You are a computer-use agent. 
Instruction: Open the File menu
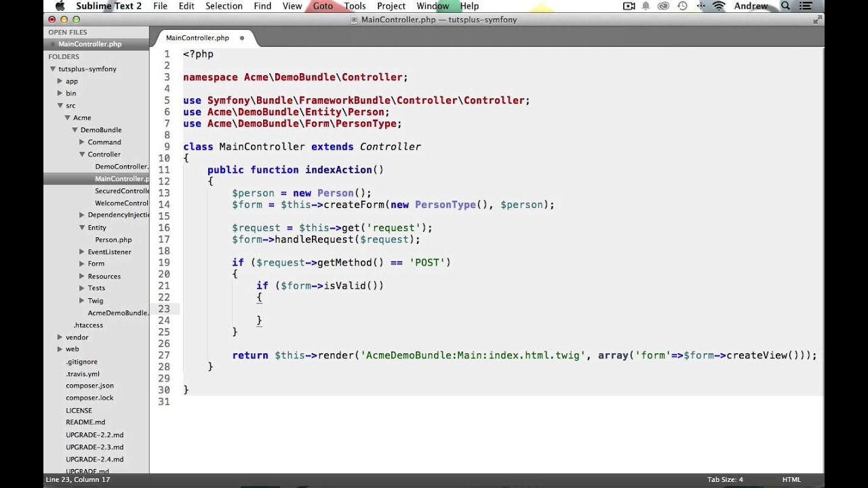point(160,6)
